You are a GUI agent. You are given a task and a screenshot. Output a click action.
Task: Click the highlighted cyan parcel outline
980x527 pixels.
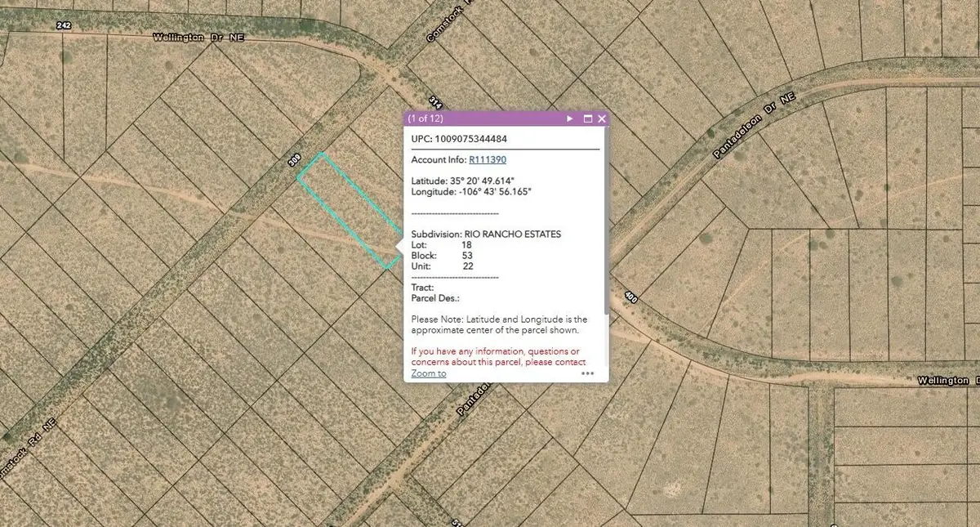(x=350, y=211)
